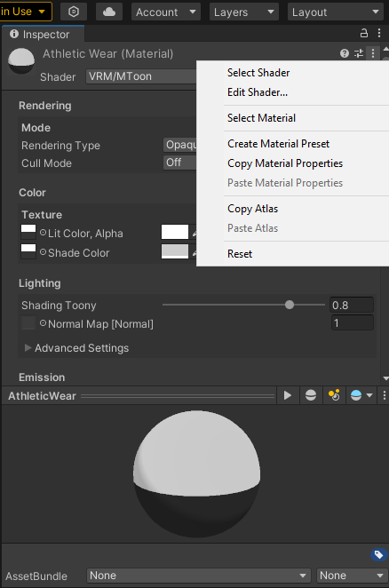
Task: Open the VRM/MToon shader dropdown
Action: pos(141,76)
